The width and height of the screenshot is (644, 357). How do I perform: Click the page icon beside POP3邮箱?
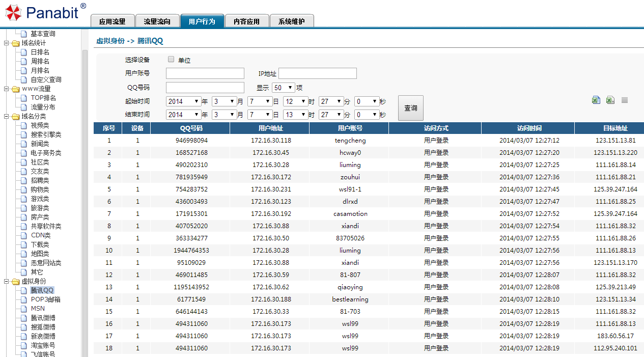23,299
